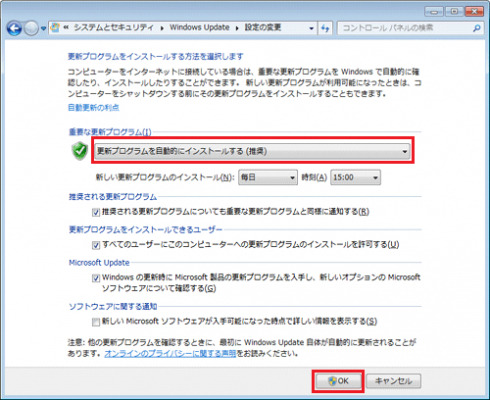Screen dimensions: 490x400
Task: Click the greyed forward navigation arrow
Action: click(x=31, y=28)
